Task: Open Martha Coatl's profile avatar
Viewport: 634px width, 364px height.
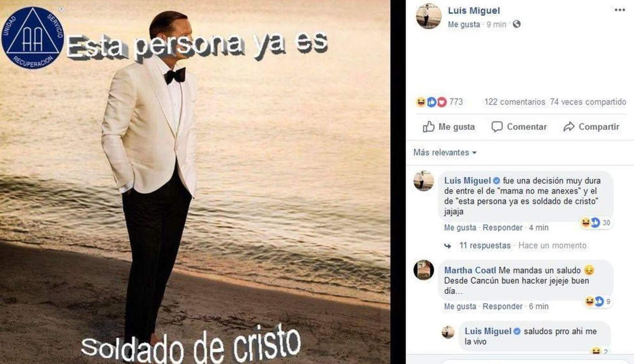Action: [424, 270]
